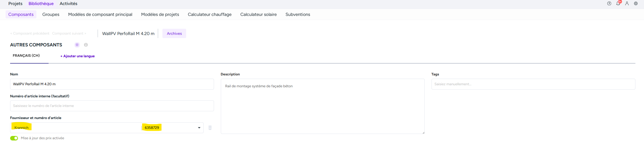Click the Archives button

(x=174, y=34)
